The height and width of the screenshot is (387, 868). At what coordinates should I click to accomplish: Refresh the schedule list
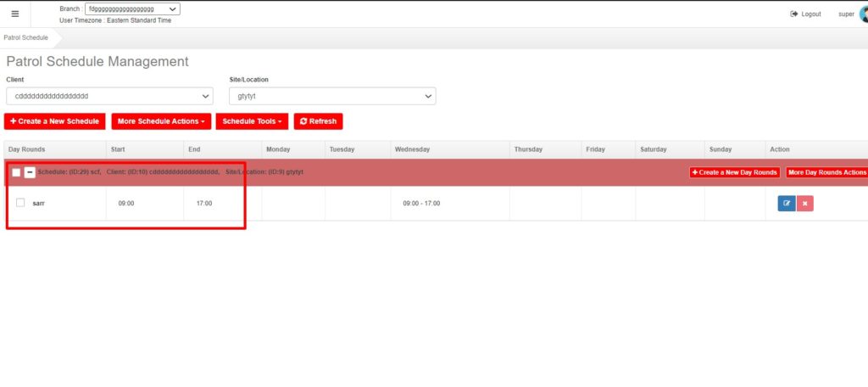point(318,121)
